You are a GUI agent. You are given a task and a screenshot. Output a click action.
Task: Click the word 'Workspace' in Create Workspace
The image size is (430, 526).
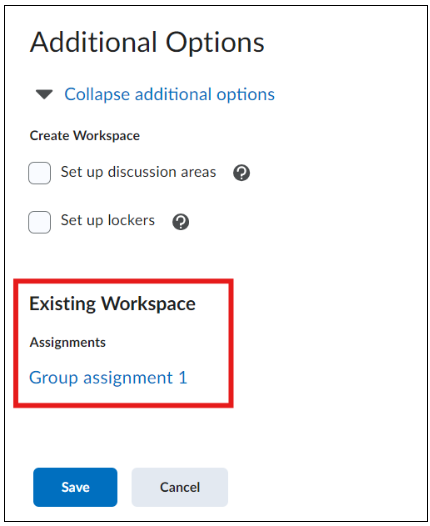pos(107,136)
